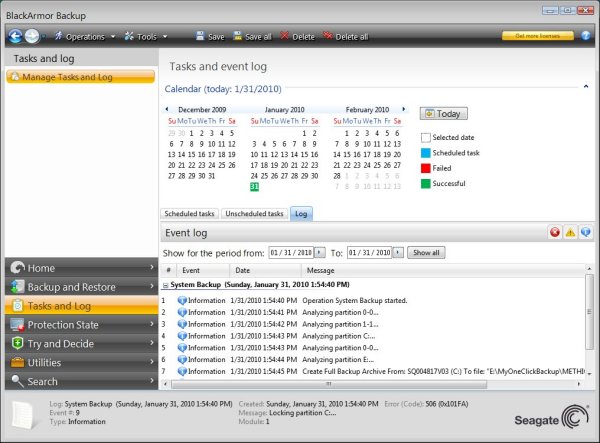
Task: Open the Search section
Action: click(82, 381)
